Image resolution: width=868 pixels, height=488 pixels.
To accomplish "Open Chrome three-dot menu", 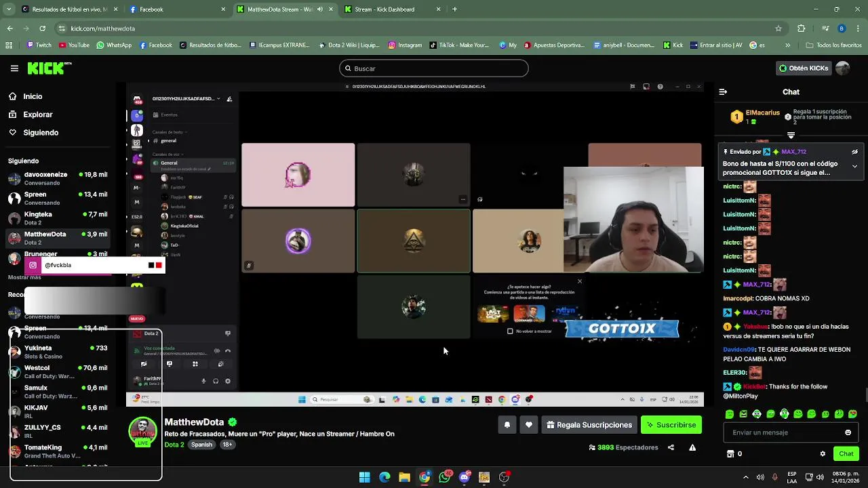I will [x=858, y=28].
